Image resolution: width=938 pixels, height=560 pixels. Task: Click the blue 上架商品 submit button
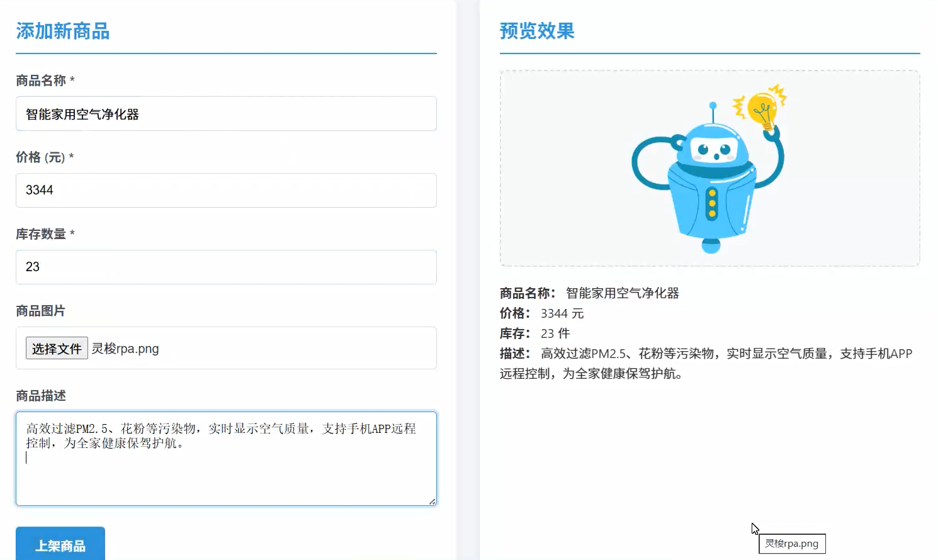60,546
